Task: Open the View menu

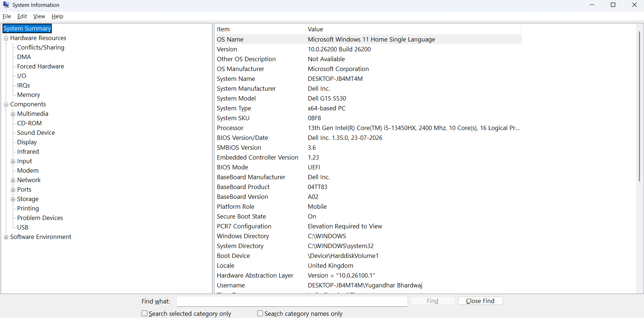Action: 39,16
